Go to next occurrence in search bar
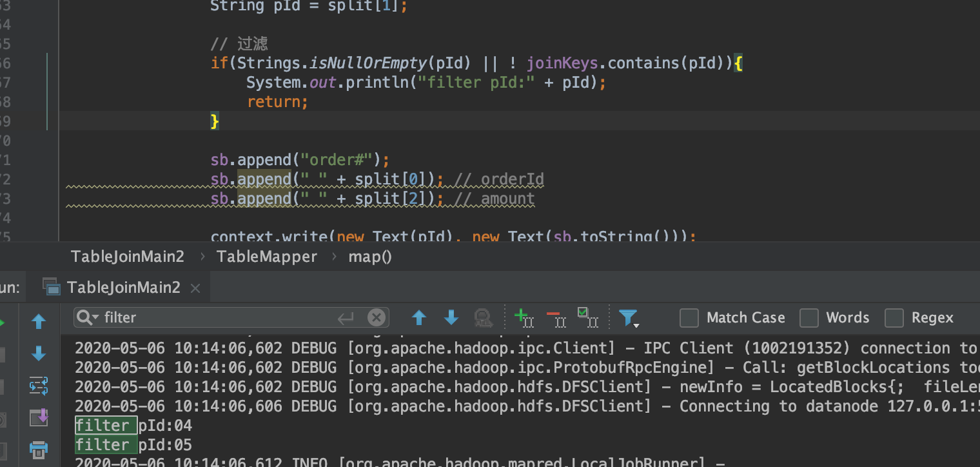Viewport: 980px width, 467px height. pos(451,317)
